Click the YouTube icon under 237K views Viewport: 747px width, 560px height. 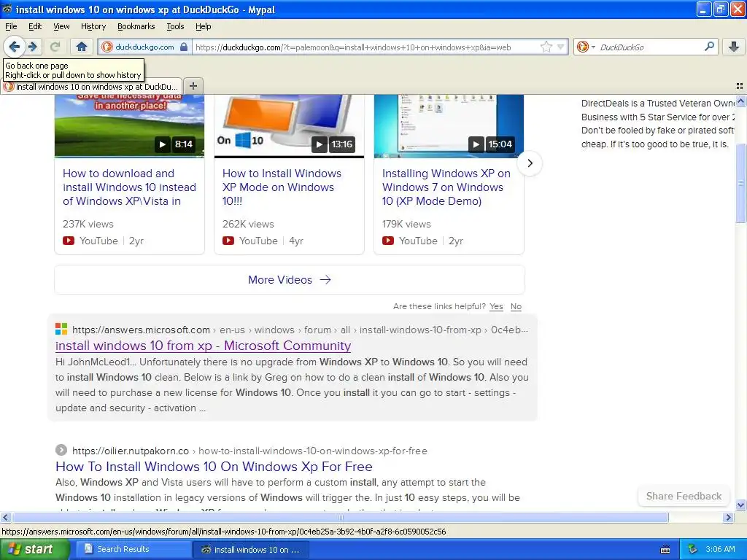click(69, 241)
